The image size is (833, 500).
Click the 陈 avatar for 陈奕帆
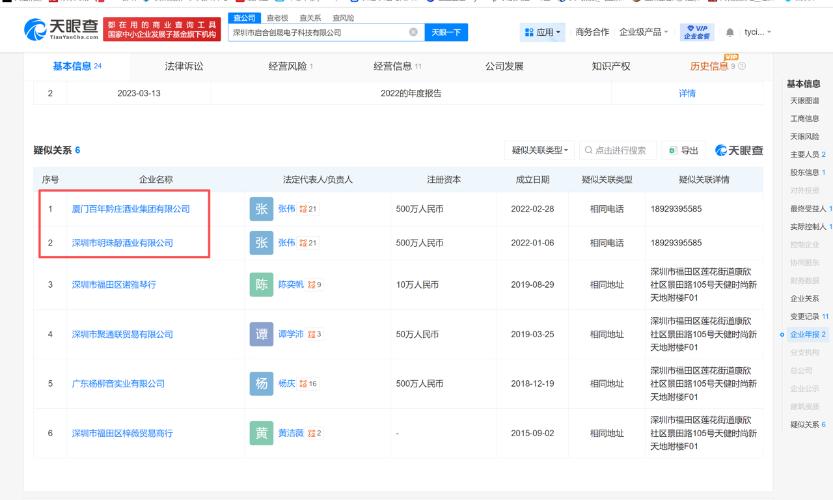261,285
